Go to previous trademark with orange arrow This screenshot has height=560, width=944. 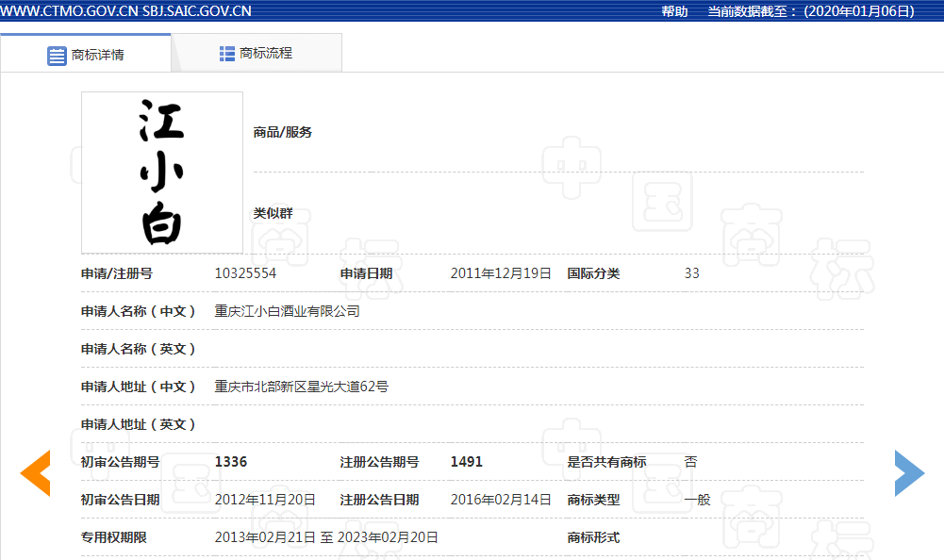click(36, 473)
